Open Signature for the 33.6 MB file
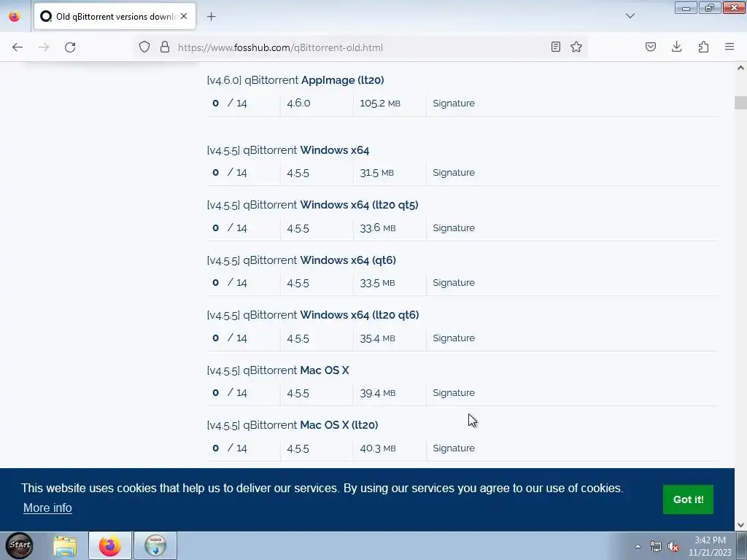Image resolution: width=747 pixels, height=560 pixels. pyautogui.click(x=454, y=227)
